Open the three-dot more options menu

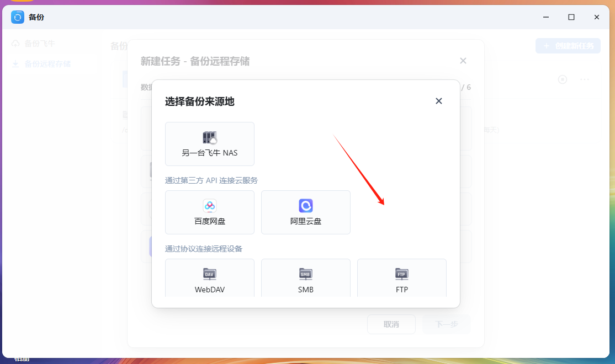(x=585, y=79)
